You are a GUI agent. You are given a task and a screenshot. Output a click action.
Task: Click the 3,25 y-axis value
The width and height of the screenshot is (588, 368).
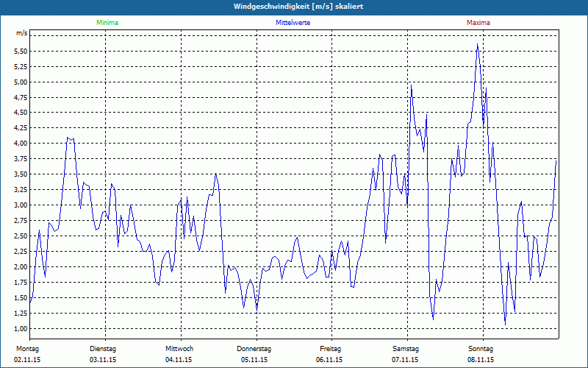click(21, 190)
